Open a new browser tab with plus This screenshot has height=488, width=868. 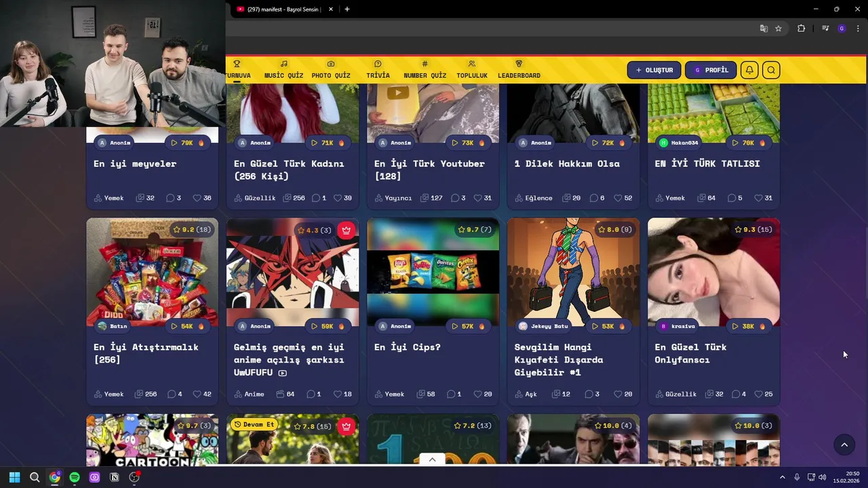(x=347, y=9)
